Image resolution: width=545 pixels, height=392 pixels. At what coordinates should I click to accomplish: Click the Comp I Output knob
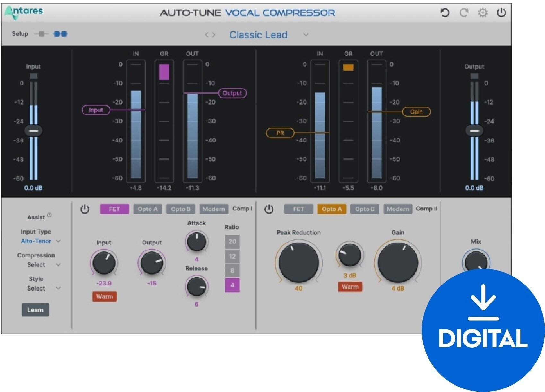click(x=152, y=263)
